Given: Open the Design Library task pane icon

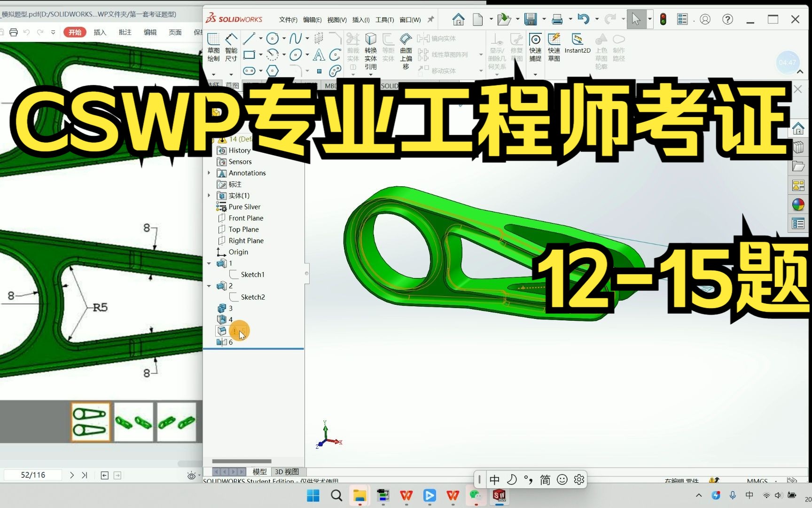Looking at the screenshot, I should point(798,147).
